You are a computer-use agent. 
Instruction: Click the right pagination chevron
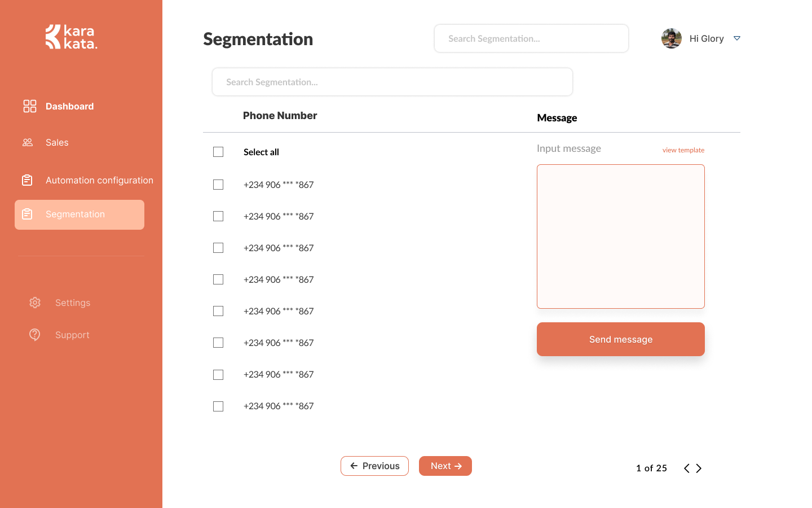699,468
